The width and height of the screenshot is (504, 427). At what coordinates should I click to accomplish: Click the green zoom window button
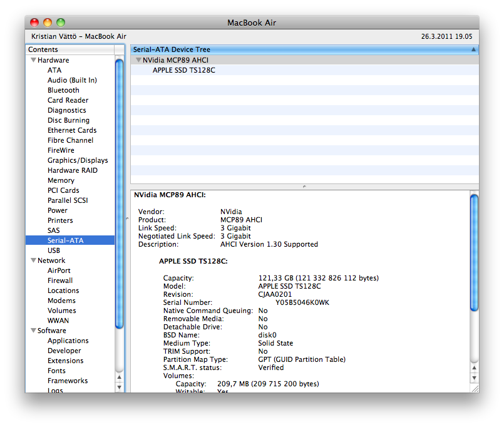tap(61, 23)
